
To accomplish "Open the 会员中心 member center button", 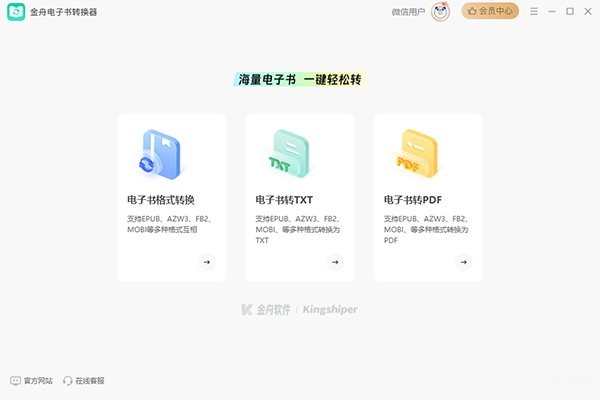I will point(490,11).
